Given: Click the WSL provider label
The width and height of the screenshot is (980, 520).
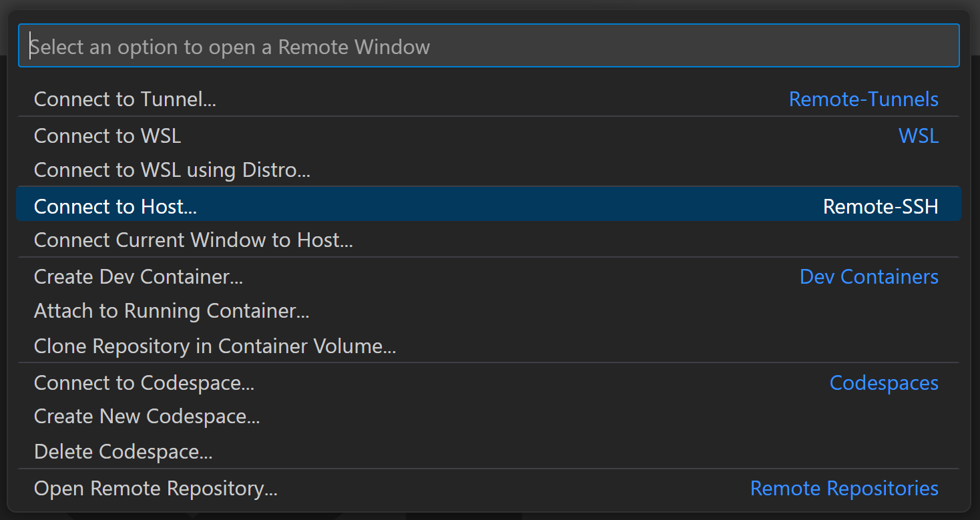Looking at the screenshot, I should [x=918, y=136].
